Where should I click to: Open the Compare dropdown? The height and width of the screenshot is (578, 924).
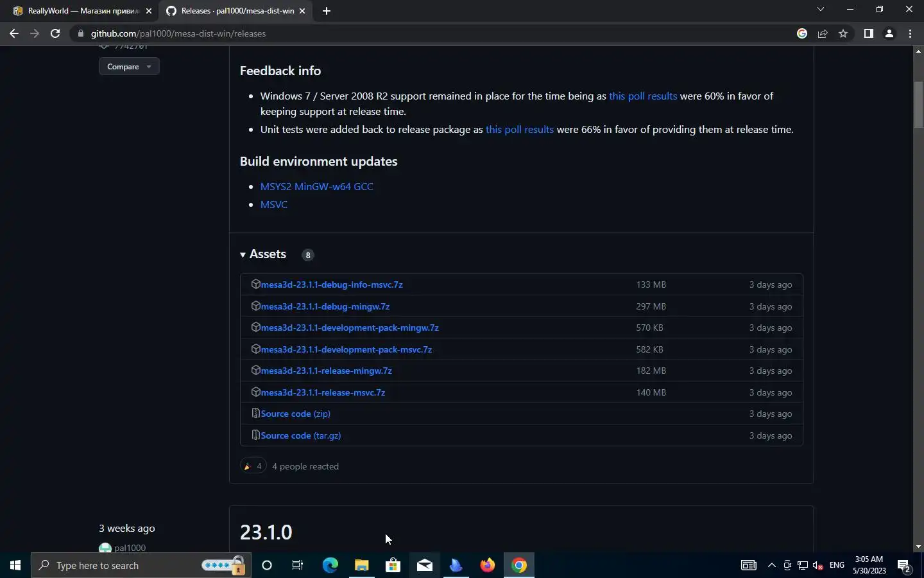point(129,67)
